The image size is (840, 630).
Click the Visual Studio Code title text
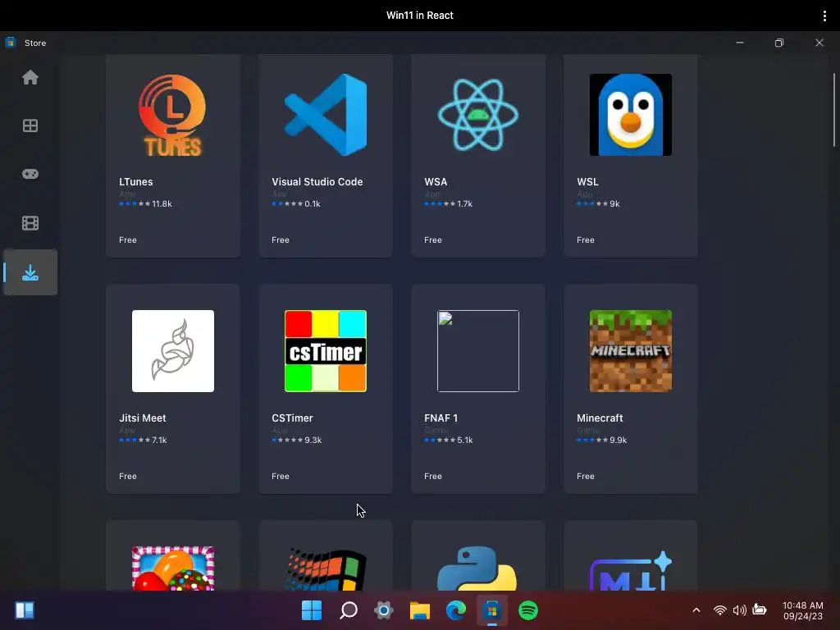[317, 181]
